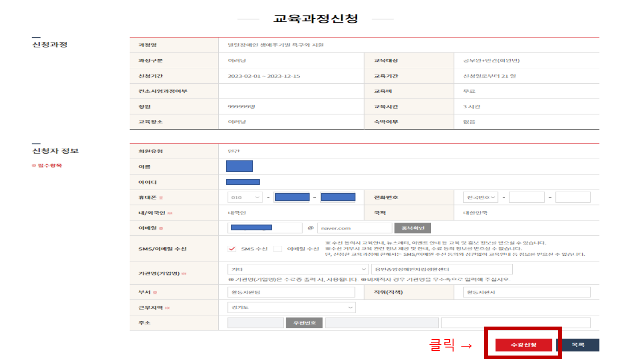
Task: Click the 대한민국 nationality value
Action: coord(475,213)
